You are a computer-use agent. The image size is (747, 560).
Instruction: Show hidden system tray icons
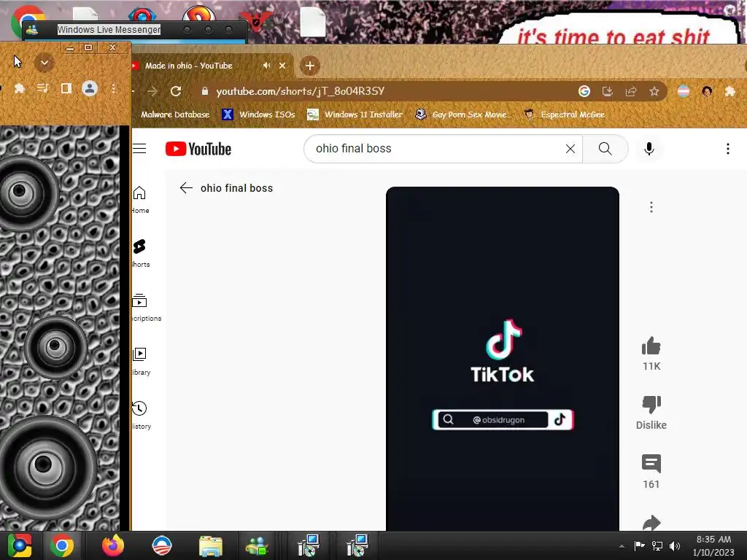coord(622,546)
